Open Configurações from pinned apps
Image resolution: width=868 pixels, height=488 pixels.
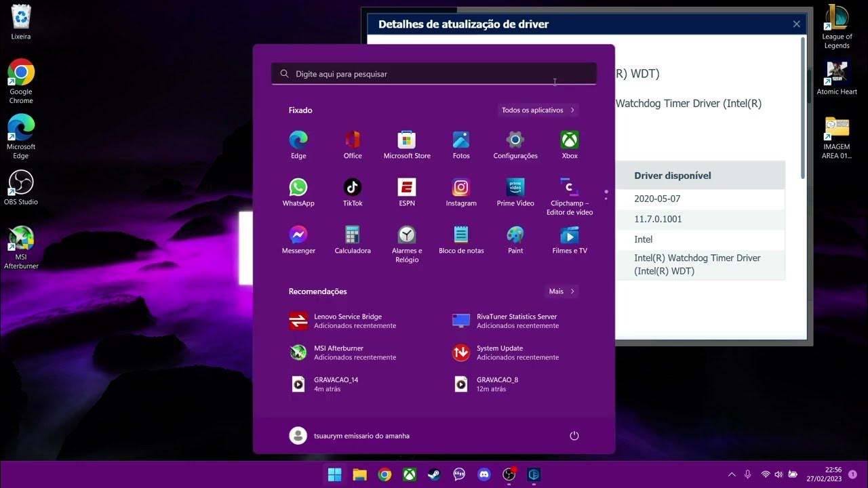[x=515, y=146]
